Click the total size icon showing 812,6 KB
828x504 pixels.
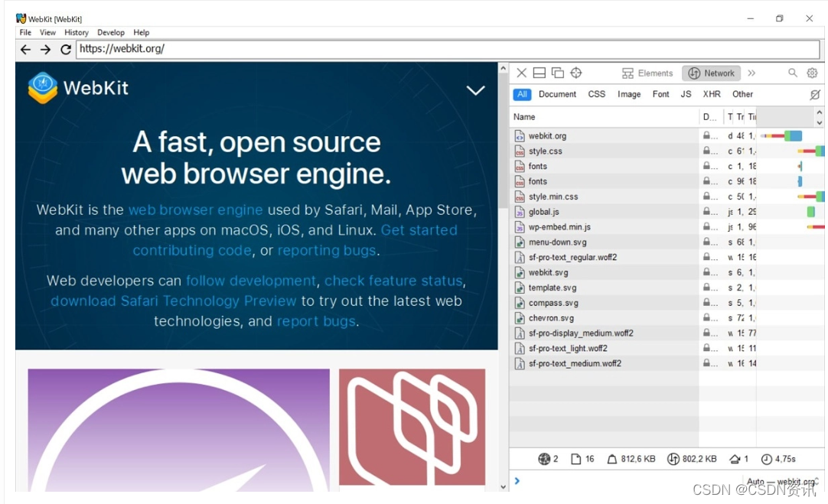pyautogui.click(x=612, y=459)
